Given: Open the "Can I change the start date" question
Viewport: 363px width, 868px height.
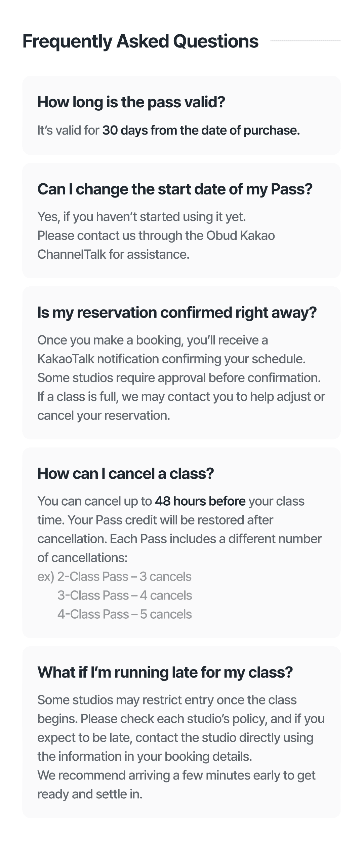Looking at the screenshot, I should coord(175,189).
